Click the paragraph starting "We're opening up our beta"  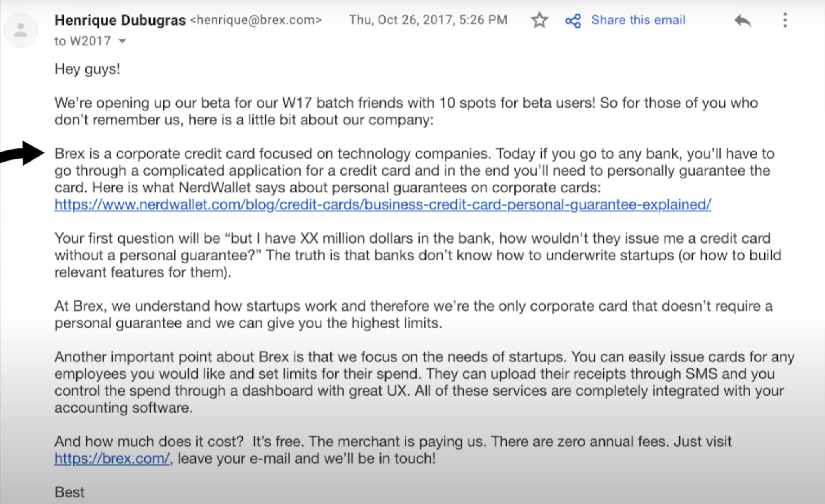pyautogui.click(x=406, y=111)
